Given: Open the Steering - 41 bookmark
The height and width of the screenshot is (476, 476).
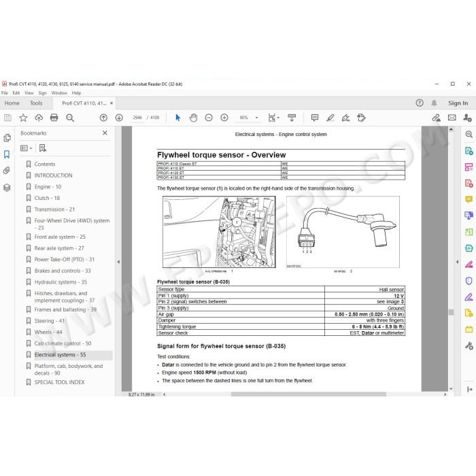Looking at the screenshot, I should (49, 321).
